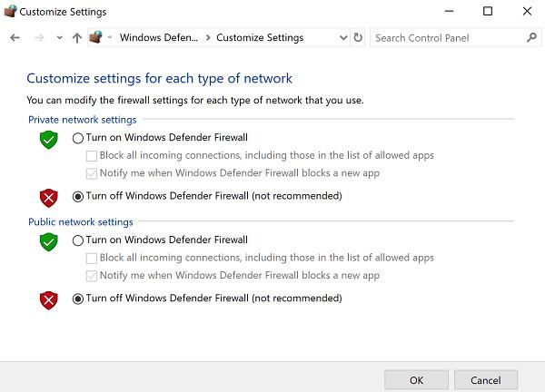Click OK to apply settings

point(416,380)
